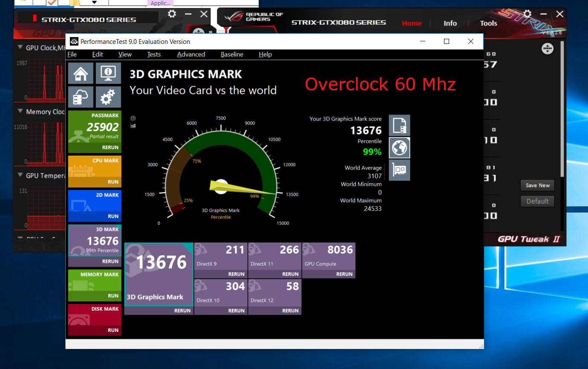Collapse the GPU Clock monitoring section

20,47
